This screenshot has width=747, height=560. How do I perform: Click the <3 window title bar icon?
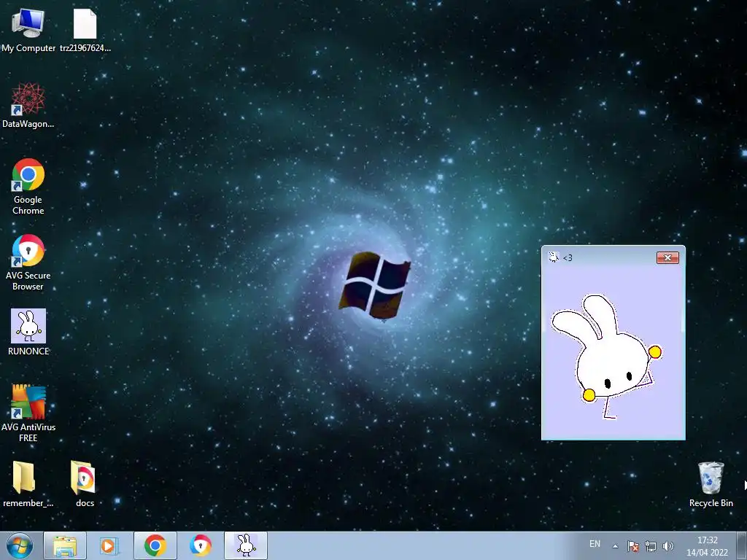[554, 257]
